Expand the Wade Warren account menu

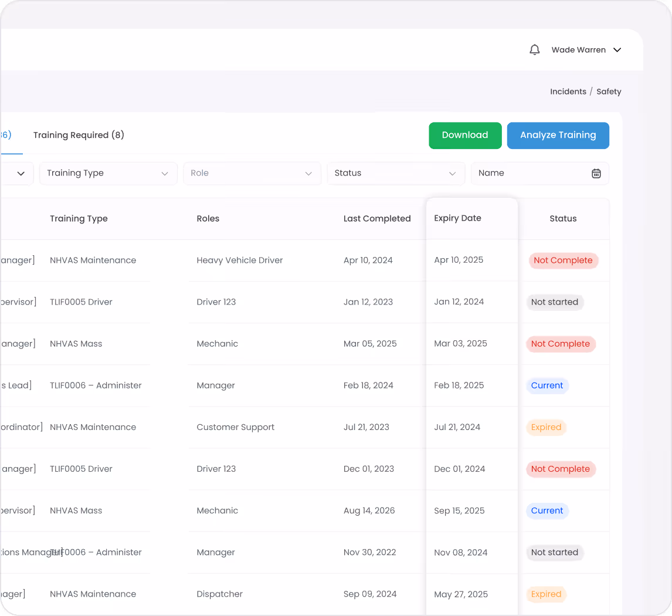coord(586,50)
